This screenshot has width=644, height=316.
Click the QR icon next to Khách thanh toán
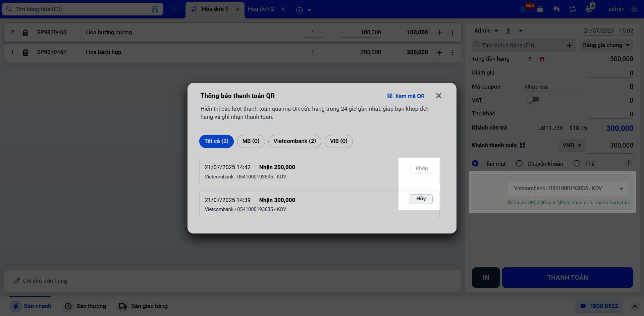(x=523, y=145)
